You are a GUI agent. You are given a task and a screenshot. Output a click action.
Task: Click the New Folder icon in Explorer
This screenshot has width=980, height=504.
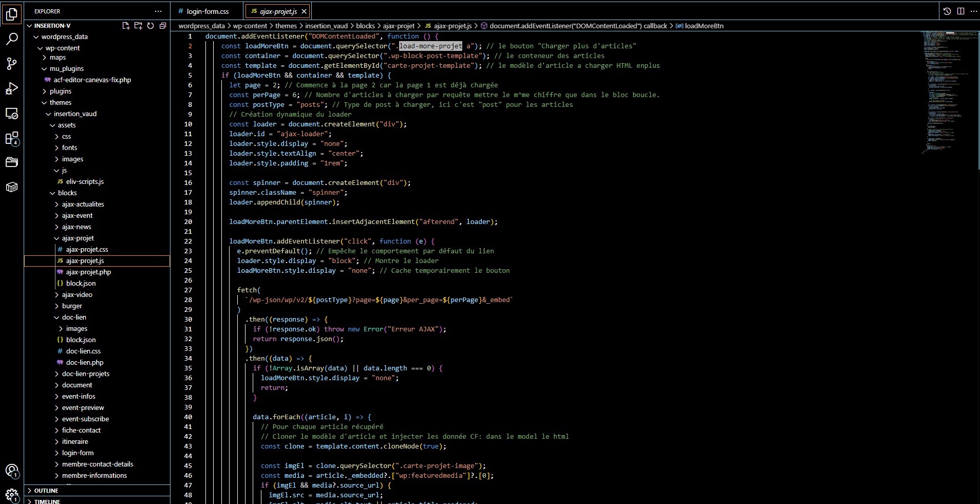pos(138,26)
